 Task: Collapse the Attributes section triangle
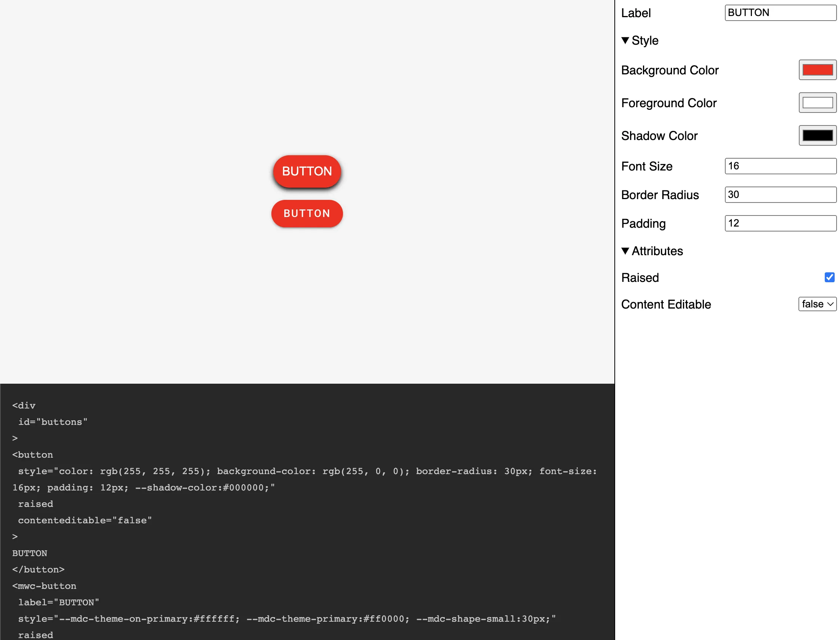(x=625, y=251)
